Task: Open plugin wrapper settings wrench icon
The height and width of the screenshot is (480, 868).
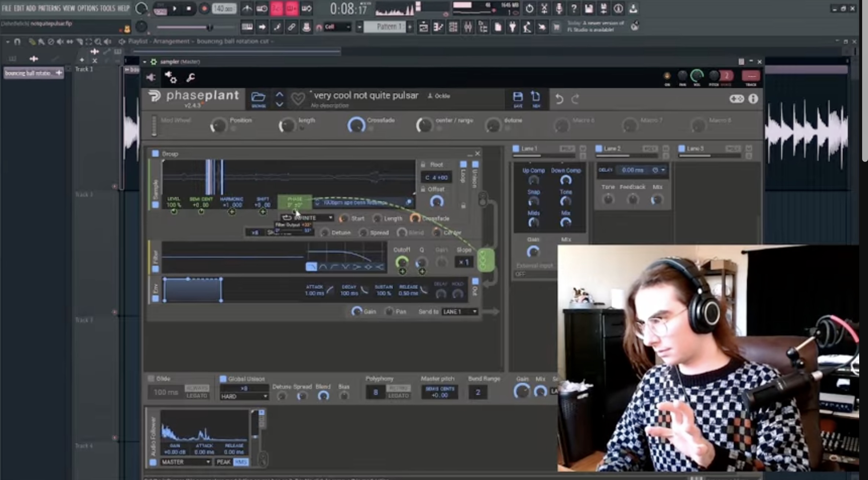Action: pos(190,77)
